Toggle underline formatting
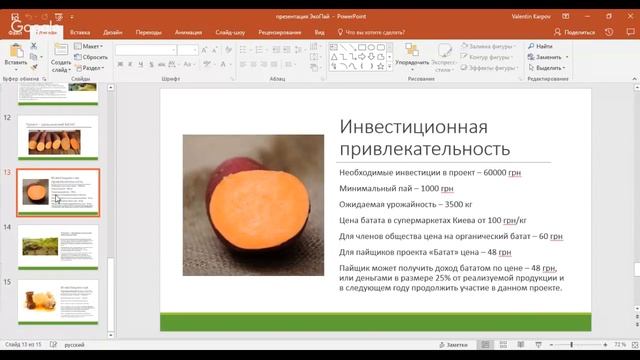This screenshot has height=360, width=640. tap(141, 64)
